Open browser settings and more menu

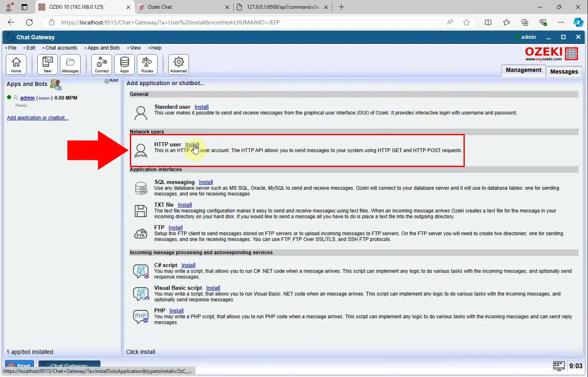point(561,22)
